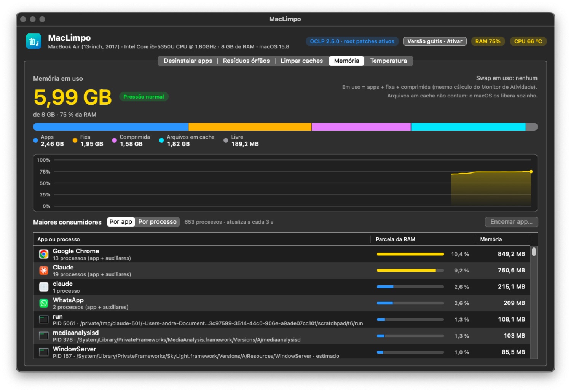The width and height of the screenshot is (571, 392).
Task: Click the '9,2 %' RAM share value
Action: tap(461, 271)
